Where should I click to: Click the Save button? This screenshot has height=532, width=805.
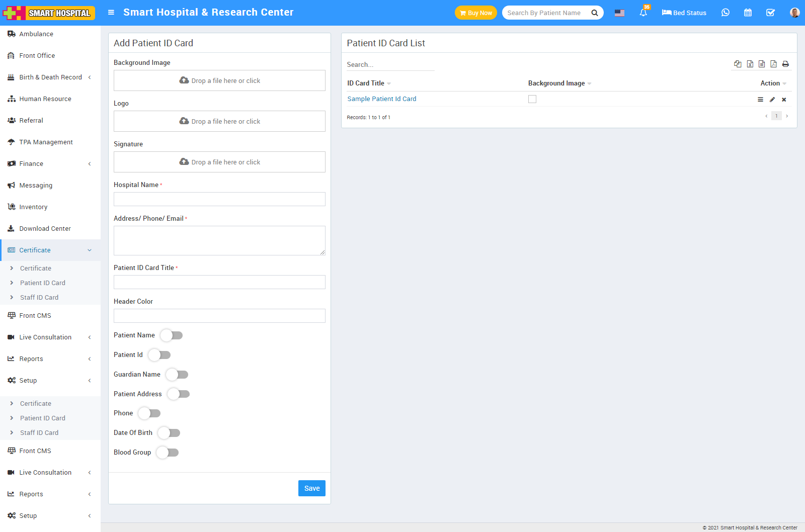[x=311, y=488]
